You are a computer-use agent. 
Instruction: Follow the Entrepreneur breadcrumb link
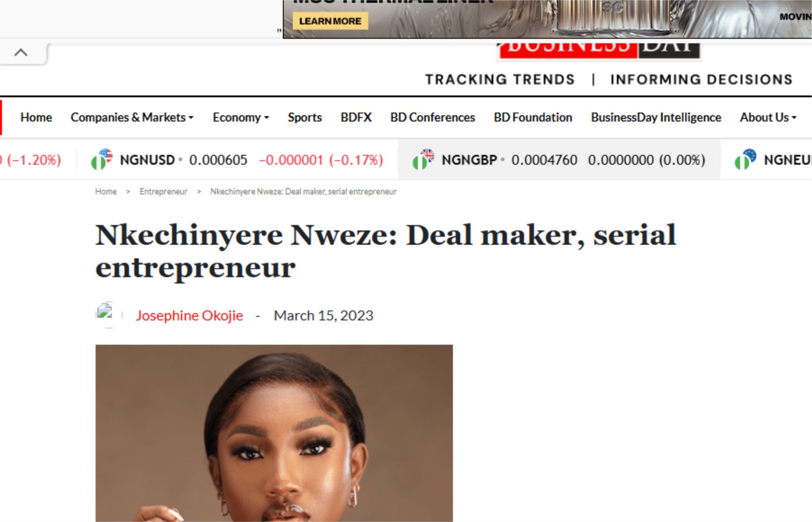tap(163, 191)
